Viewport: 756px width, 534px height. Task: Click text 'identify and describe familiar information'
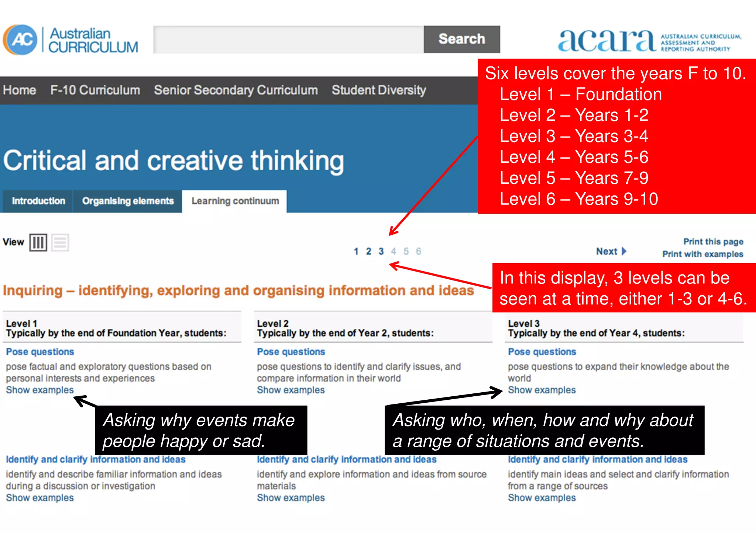coord(92,475)
